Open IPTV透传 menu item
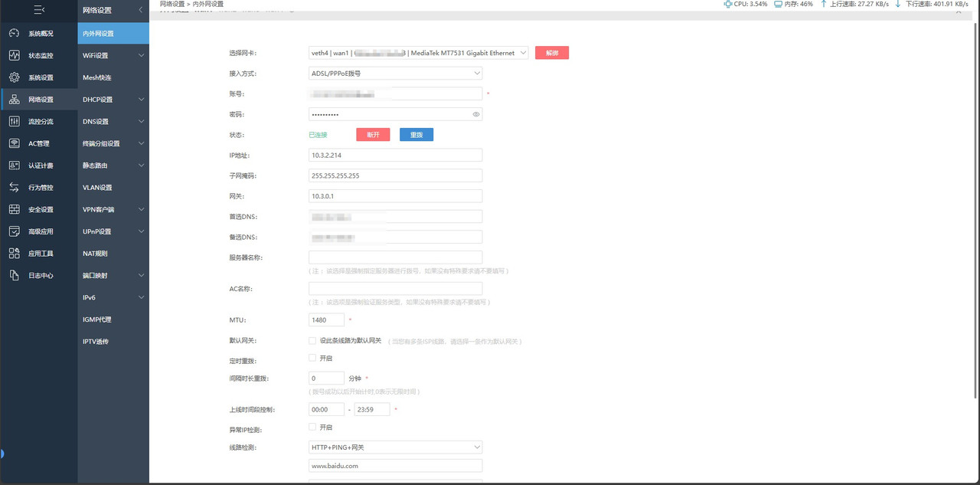The height and width of the screenshot is (485, 980). [113, 341]
